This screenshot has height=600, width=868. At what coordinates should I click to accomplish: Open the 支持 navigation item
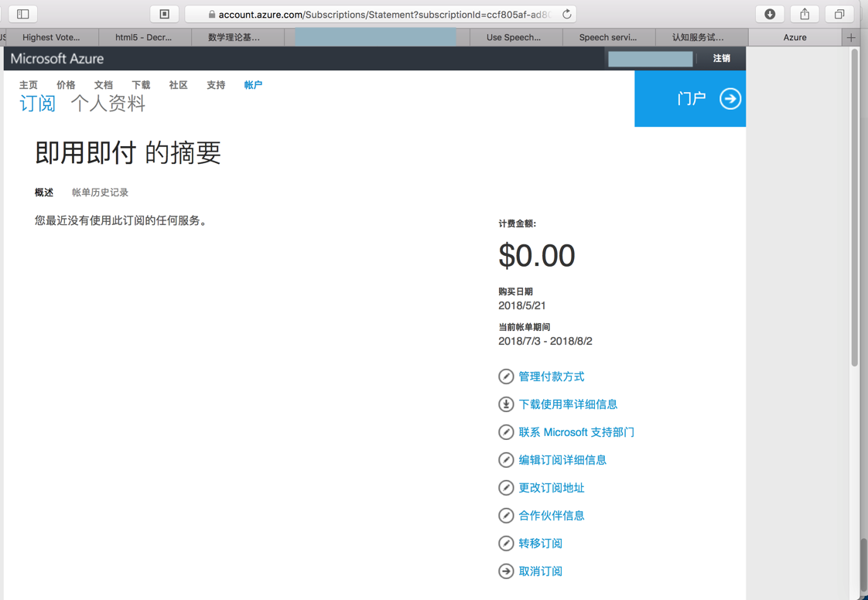[216, 85]
